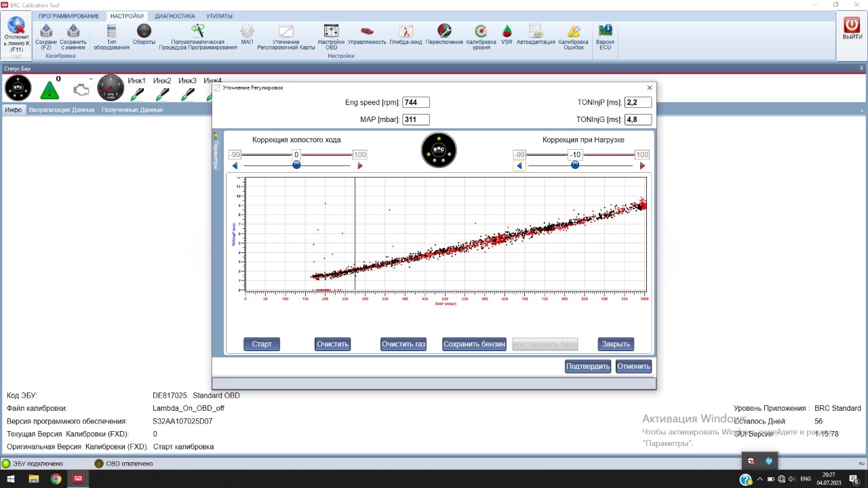Click the Сохранить бензин button
Screen dimensions: 868x488
click(x=475, y=344)
